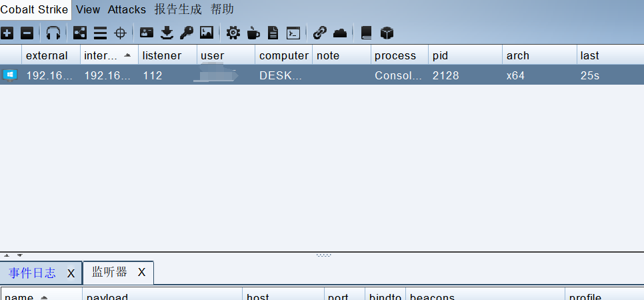Screen dimensions: 644x300
Task: Open keystrokes key icon
Action: 187,33
